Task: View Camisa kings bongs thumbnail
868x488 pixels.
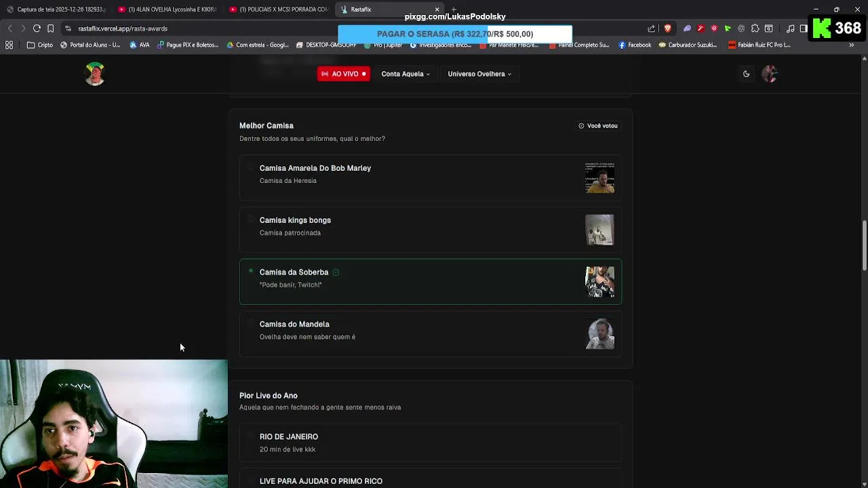Action: [x=600, y=230]
